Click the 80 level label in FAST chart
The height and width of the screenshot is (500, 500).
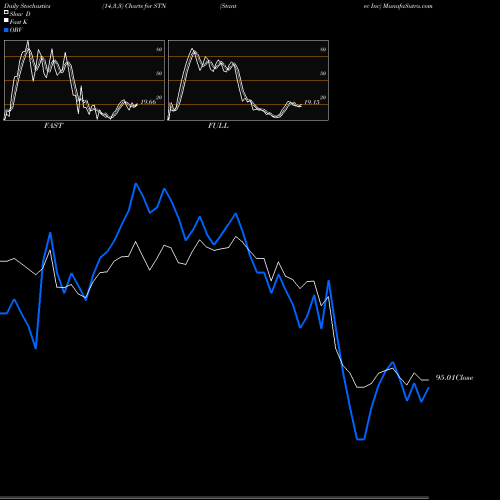click(x=159, y=49)
